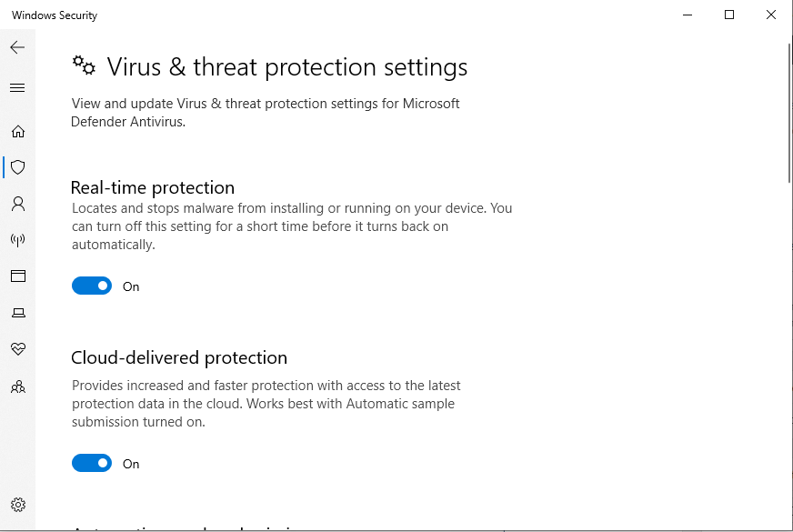This screenshot has height=532, width=793.
Task: Click the On status label of Real-time protection
Action: (x=130, y=286)
